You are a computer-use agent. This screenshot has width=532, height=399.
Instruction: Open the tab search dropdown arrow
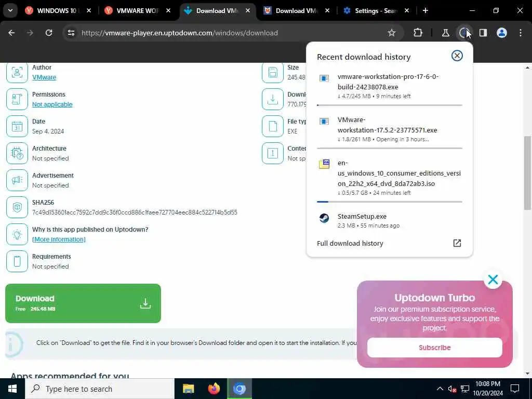[10, 10]
